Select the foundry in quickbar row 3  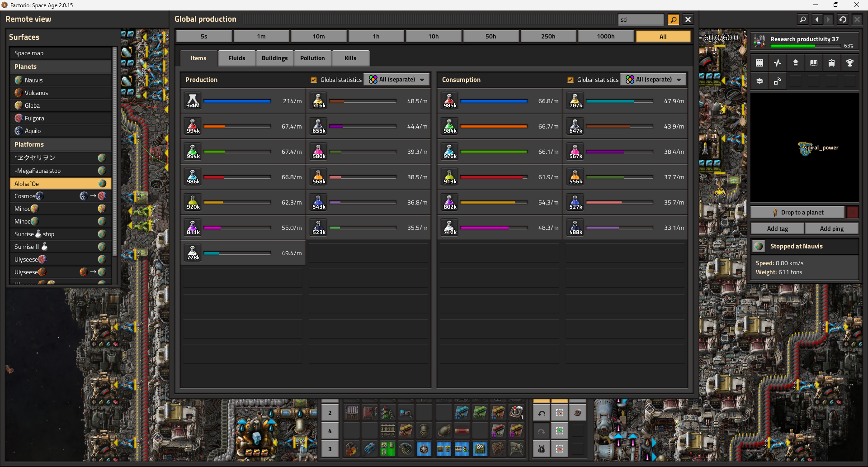click(x=352, y=449)
